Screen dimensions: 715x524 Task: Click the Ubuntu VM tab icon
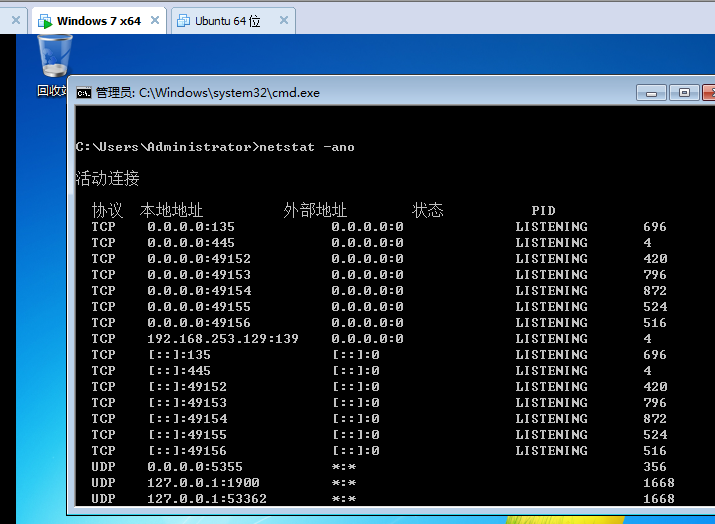click(x=183, y=21)
